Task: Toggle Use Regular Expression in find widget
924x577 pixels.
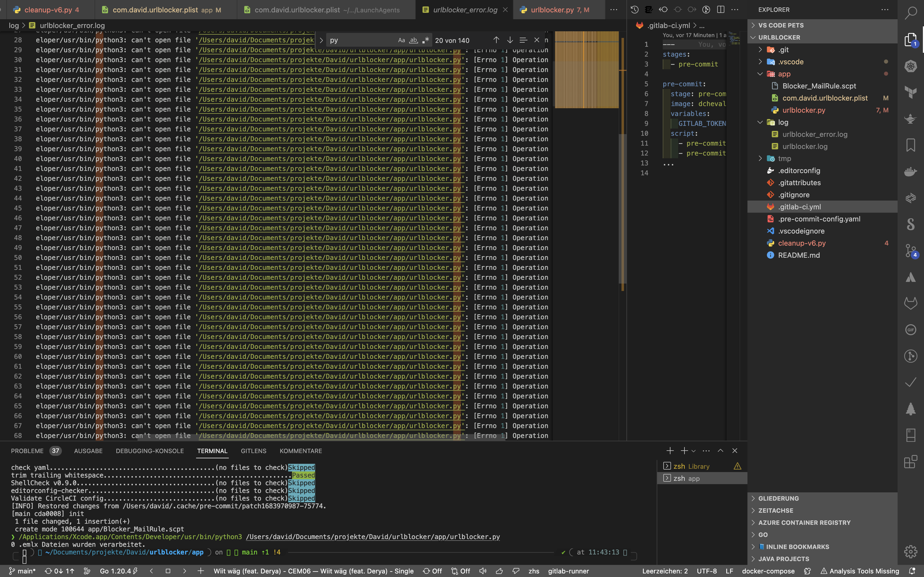Action: pyautogui.click(x=426, y=40)
